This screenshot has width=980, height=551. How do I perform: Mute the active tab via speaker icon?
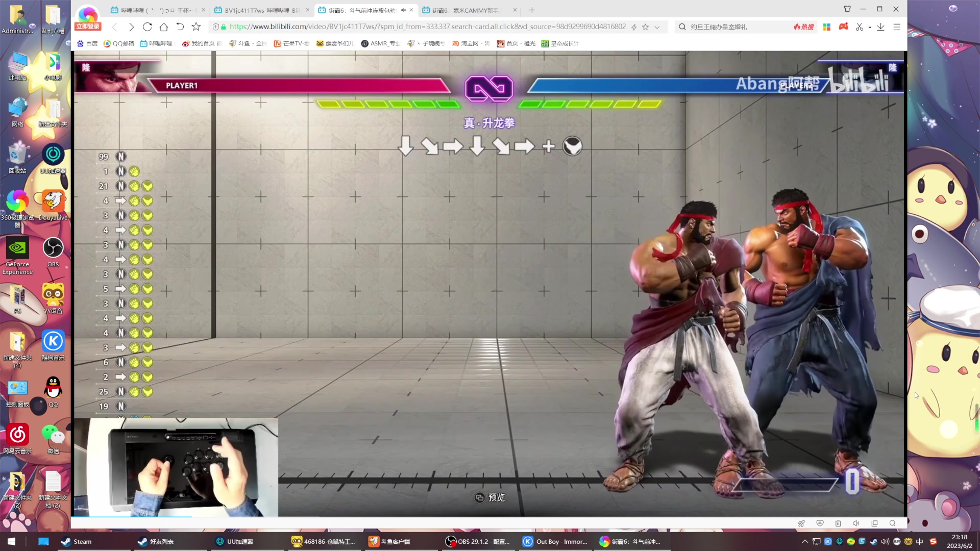403,10
